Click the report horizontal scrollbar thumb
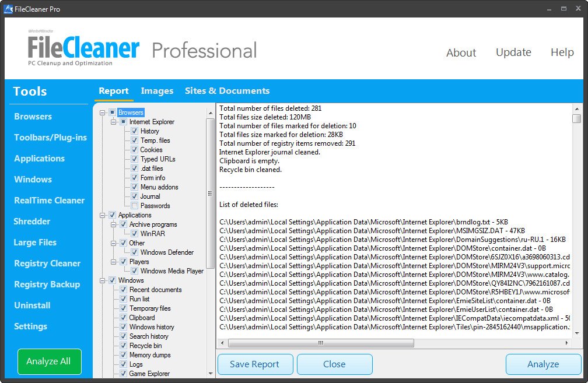Image resolution: width=588 pixels, height=383 pixels. (321, 343)
